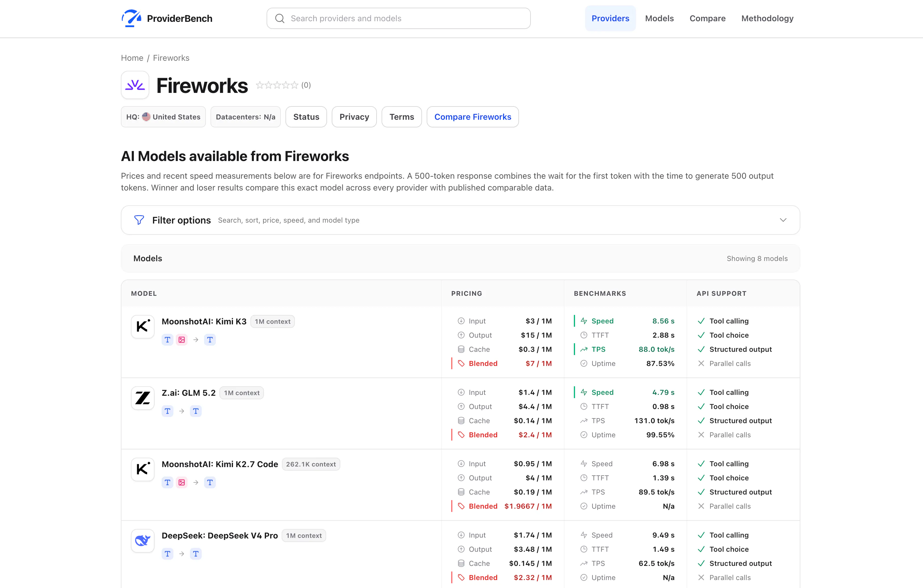The height and width of the screenshot is (588, 923).
Task: Click the ProviderBench logo icon
Action: click(x=131, y=18)
